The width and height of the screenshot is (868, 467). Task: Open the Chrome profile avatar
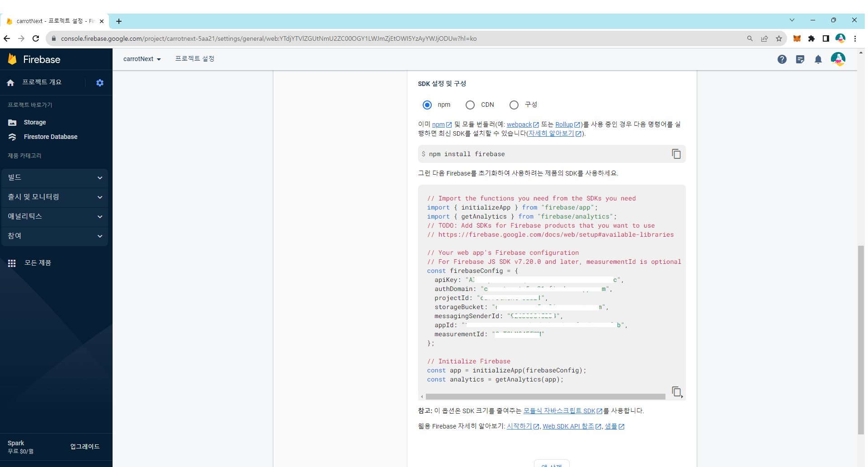[840, 38]
